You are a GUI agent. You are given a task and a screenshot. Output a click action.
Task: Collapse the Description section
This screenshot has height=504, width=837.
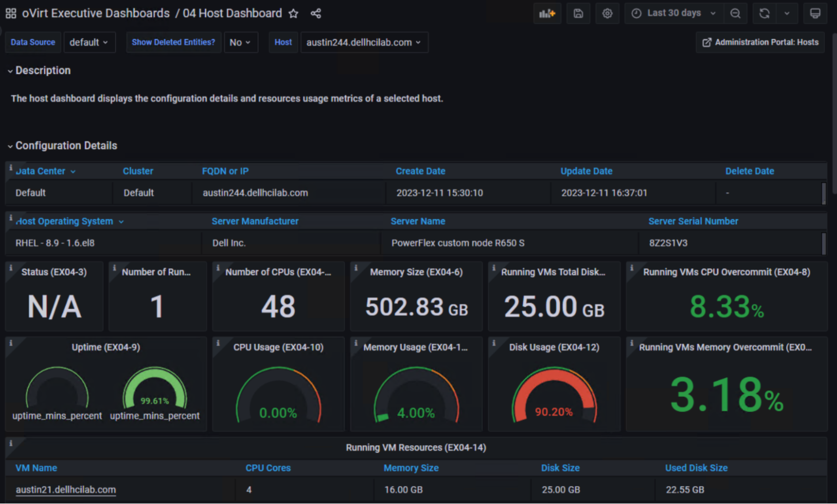39,70
